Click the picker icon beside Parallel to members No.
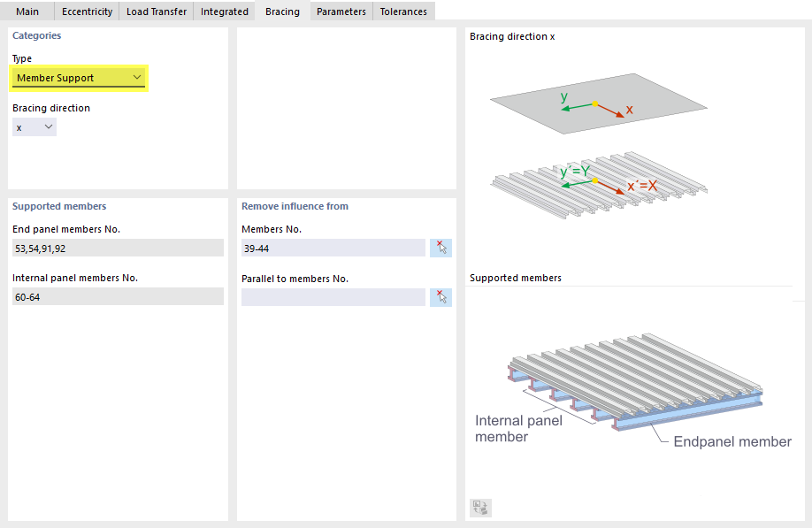The height and width of the screenshot is (528, 812). (x=440, y=297)
